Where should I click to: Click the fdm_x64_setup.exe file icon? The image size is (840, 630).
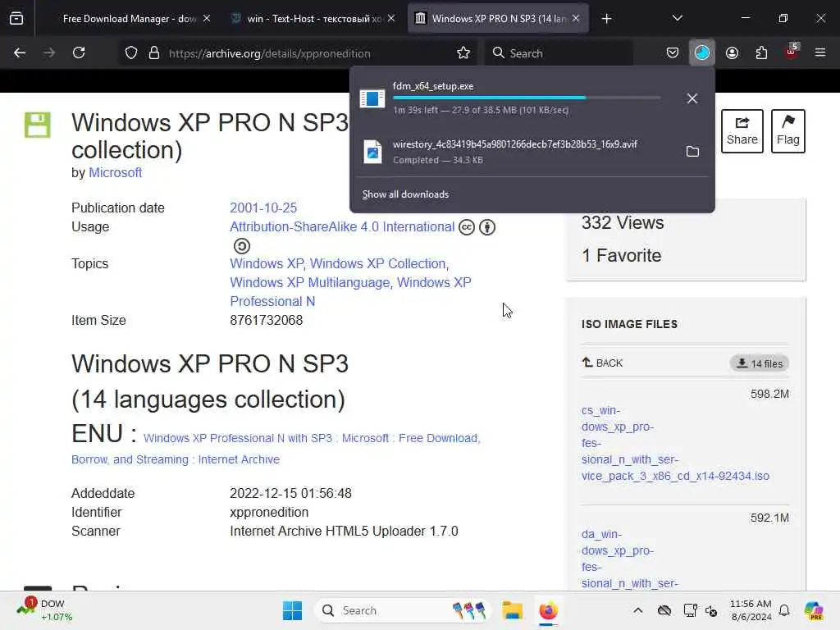coord(372,98)
